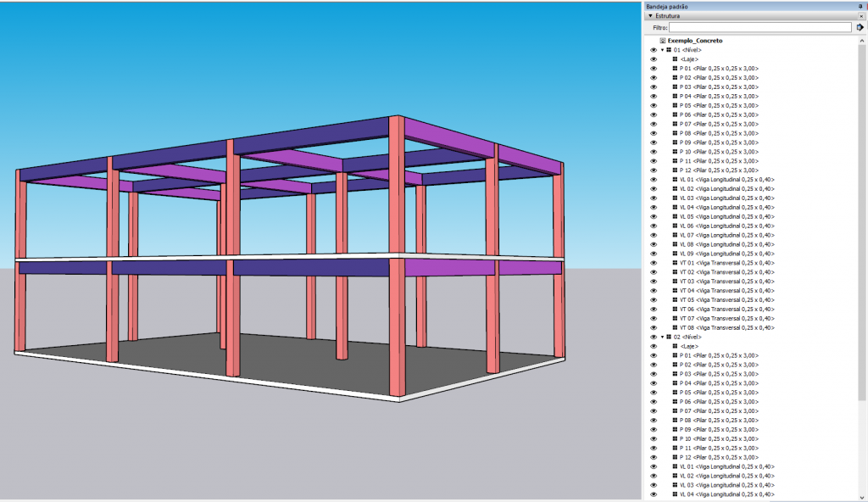Select P 06 Pilar text under 02 <Nível>

(x=719, y=402)
